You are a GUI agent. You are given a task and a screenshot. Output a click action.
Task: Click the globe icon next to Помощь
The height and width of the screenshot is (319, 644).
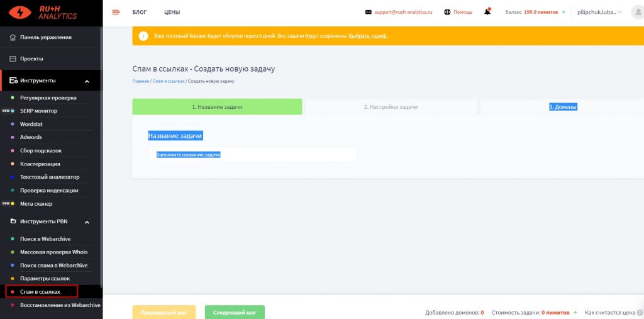click(x=447, y=12)
